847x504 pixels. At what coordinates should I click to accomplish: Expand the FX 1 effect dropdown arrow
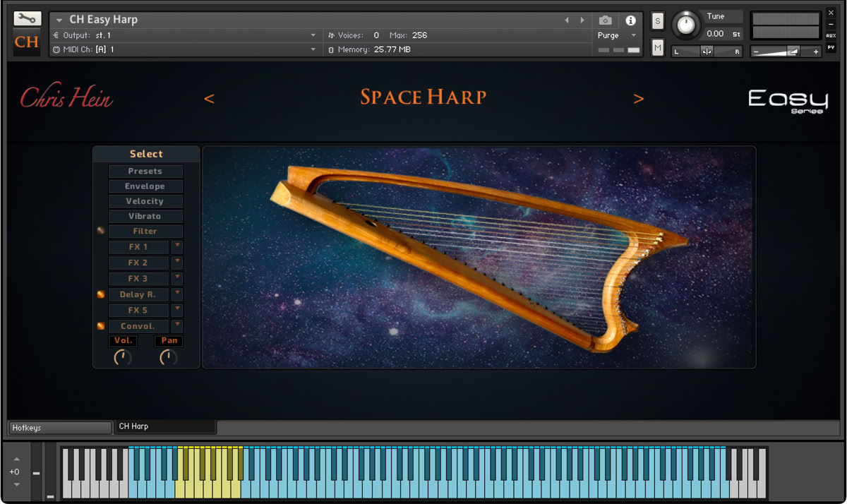tap(177, 246)
